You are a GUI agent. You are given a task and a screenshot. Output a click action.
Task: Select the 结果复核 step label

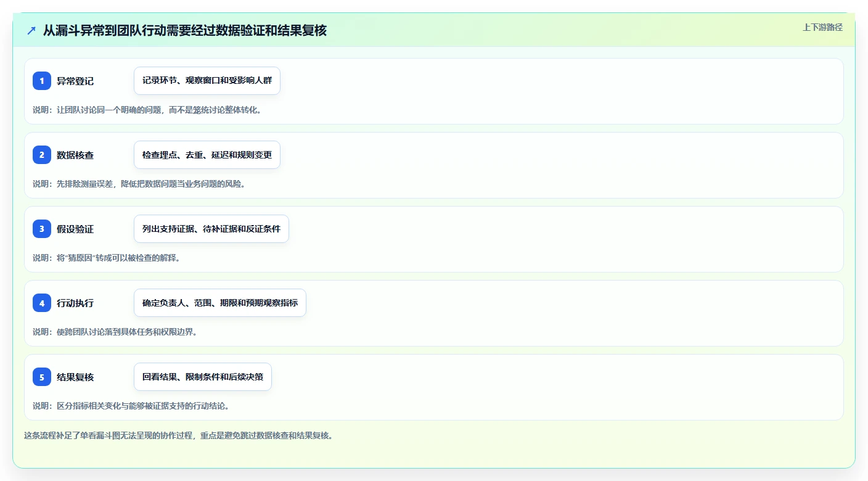pyautogui.click(x=75, y=377)
